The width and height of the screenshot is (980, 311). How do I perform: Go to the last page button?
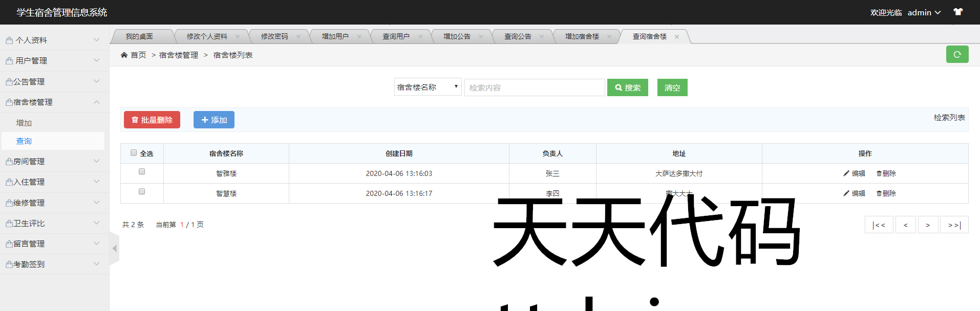(x=954, y=225)
